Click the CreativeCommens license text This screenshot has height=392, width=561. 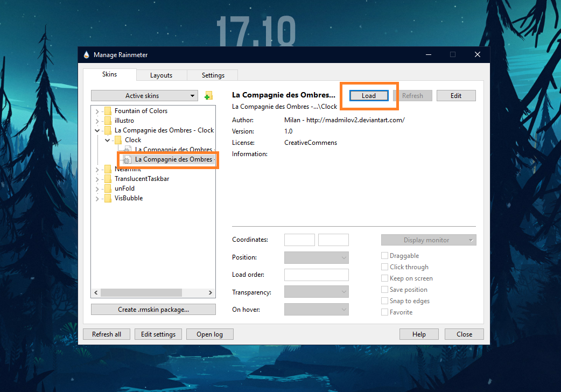click(x=311, y=143)
